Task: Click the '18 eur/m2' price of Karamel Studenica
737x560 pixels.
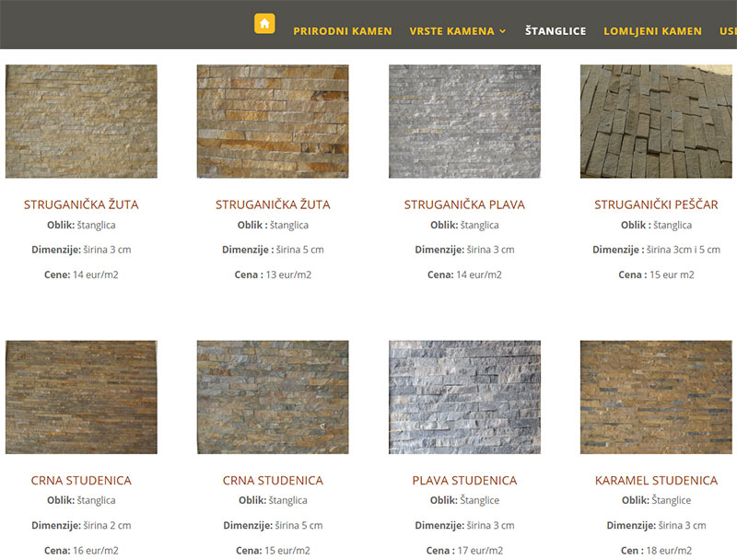Action: pyautogui.click(x=669, y=550)
